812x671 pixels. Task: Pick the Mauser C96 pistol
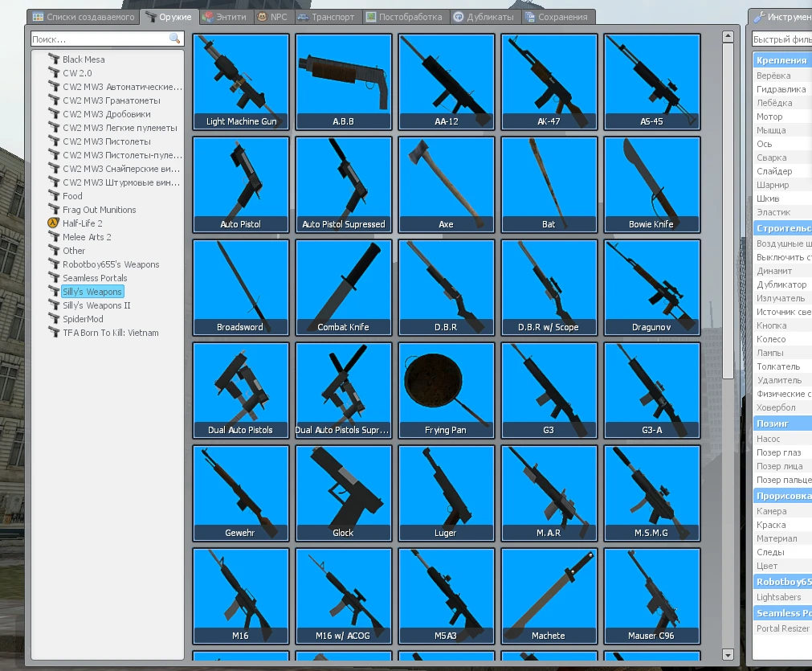651,595
